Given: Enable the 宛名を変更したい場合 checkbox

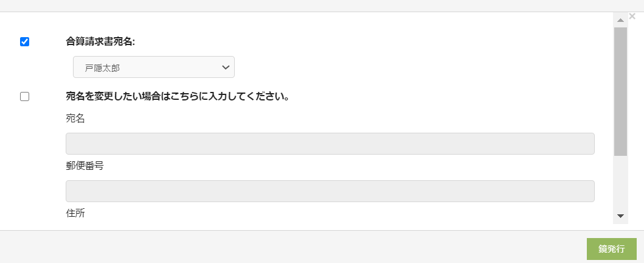Looking at the screenshot, I should pyautogui.click(x=25, y=97).
